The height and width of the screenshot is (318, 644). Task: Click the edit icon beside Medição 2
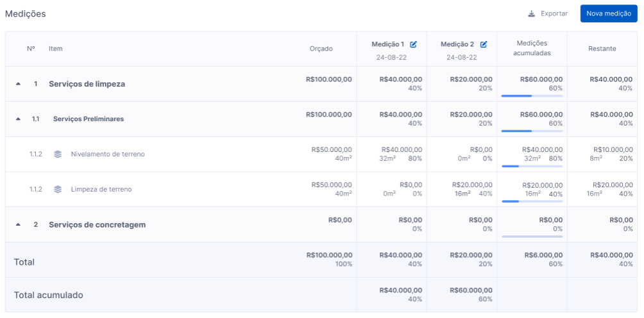[484, 44]
